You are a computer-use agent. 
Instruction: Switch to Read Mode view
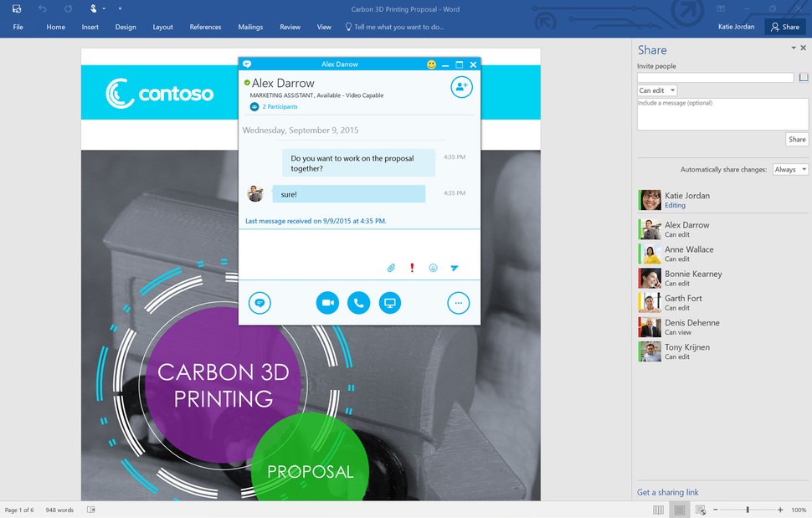pyautogui.click(x=658, y=510)
